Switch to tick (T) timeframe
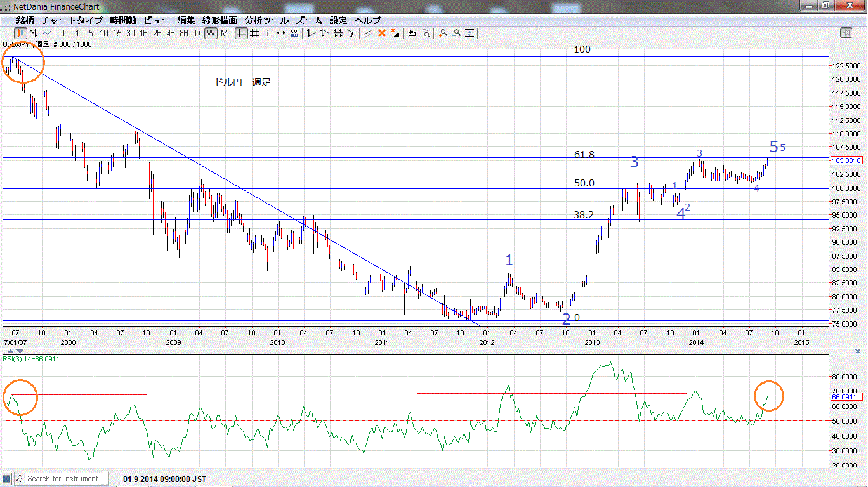Image resolution: width=868 pixels, height=487 pixels. (x=64, y=33)
